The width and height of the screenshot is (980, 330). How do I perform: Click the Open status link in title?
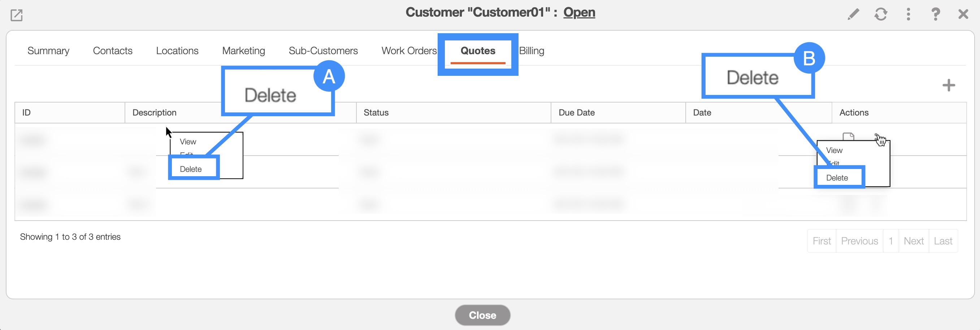[x=579, y=12]
